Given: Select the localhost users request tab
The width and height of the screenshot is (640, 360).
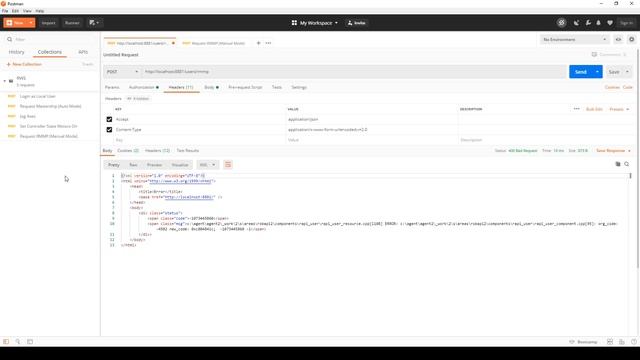Looking at the screenshot, I should pyautogui.click(x=139, y=43).
